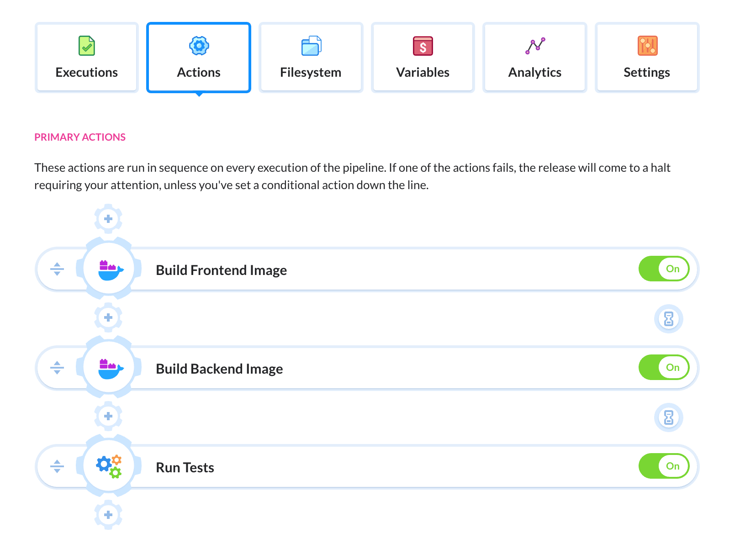Screen dimensions: 740x560
Task: Add action between Frontend and Backend builds
Action: click(108, 317)
